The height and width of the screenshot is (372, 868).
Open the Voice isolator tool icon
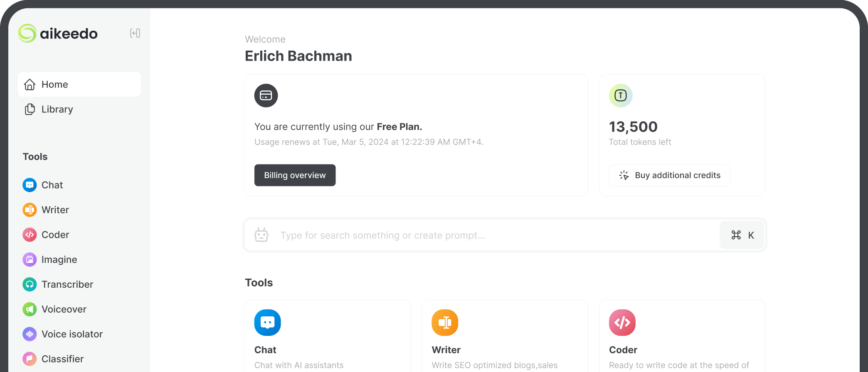[30, 335]
